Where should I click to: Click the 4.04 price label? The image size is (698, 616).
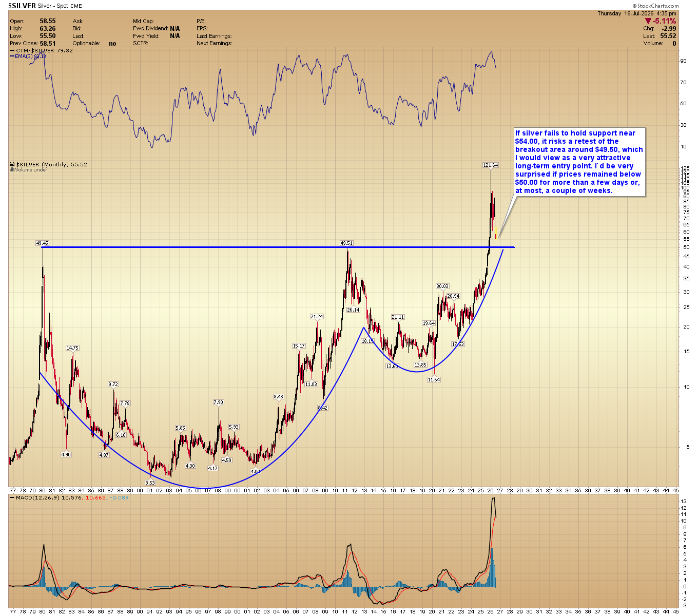pyautogui.click(x=255, y=472)
